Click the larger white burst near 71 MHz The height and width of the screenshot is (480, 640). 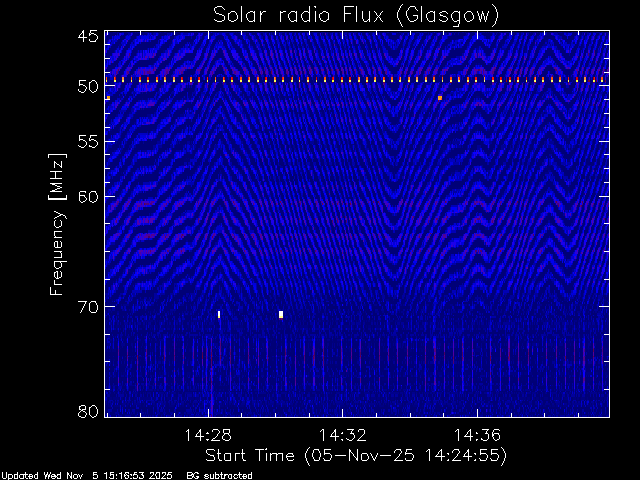click(281, 314)
